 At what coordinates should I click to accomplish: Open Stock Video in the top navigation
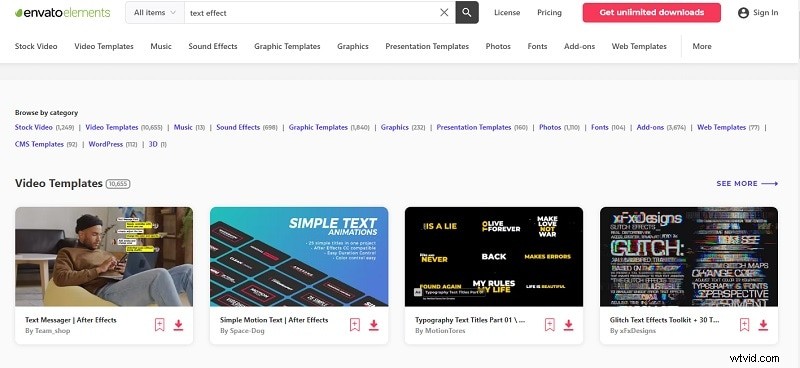pyautogui.click(x=36, y=46)
